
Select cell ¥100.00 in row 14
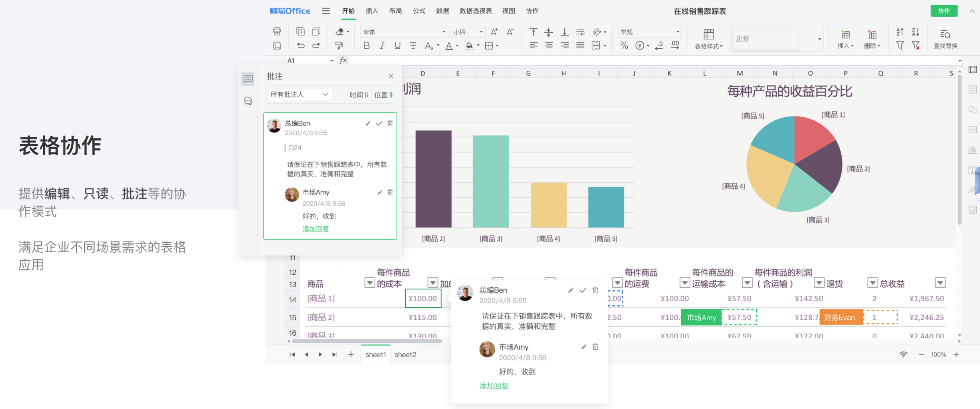click(x=423, y=298)
